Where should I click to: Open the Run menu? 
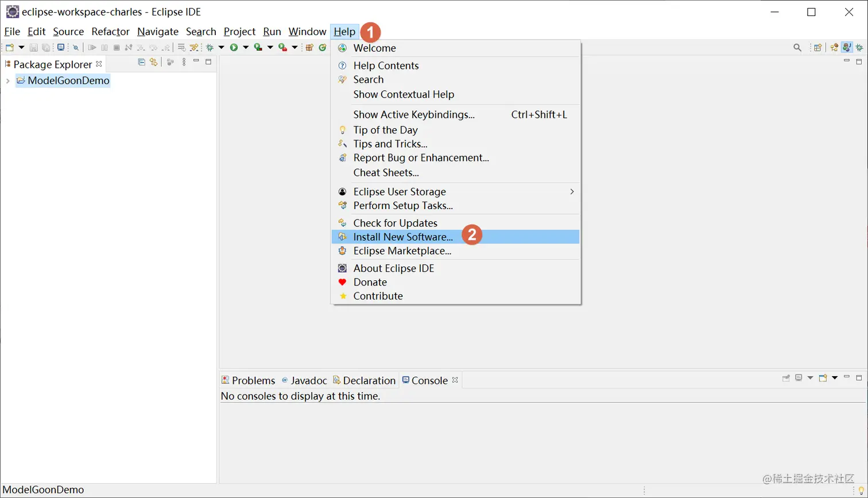tap(272, 32)
